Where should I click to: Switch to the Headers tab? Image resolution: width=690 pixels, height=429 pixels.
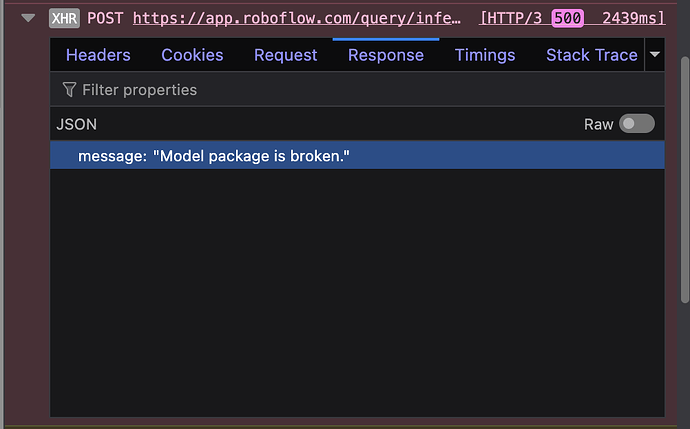coord(98,55)
